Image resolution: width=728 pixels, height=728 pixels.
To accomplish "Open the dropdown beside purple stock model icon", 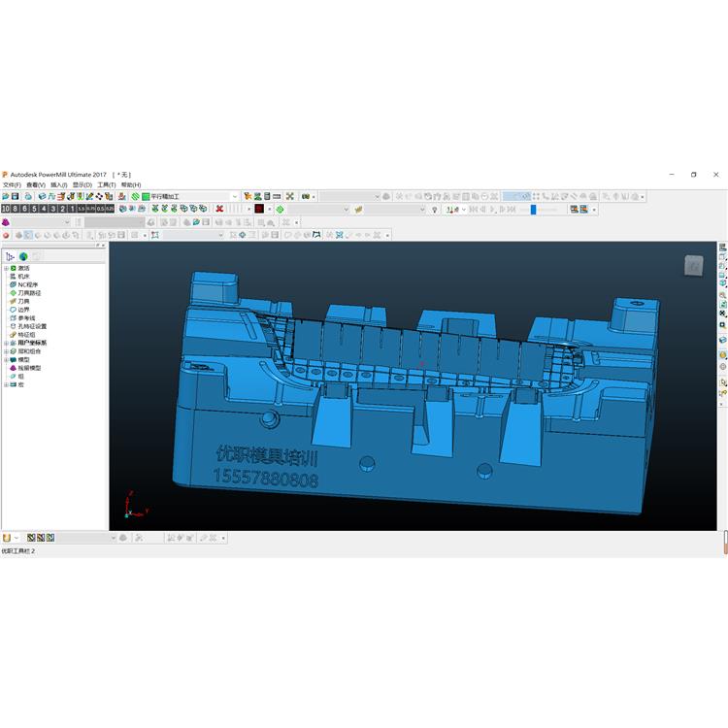I will tap(66, 222).
